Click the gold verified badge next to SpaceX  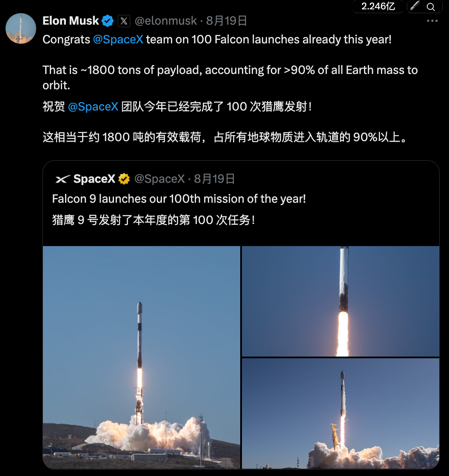(x=124, y=179)
